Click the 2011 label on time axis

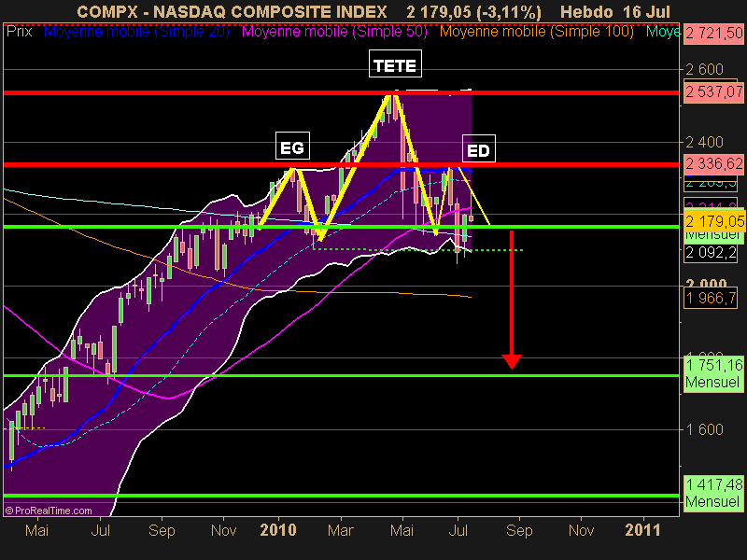(x=642, y=530)
